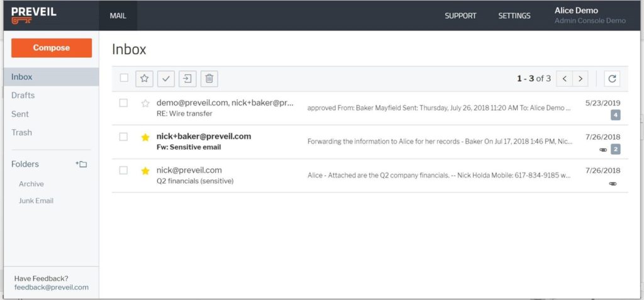This screenshot has width=644, height=300.
Task: Click preview 'approved From: Baker Mayfield'
Action: pos(439,108)
